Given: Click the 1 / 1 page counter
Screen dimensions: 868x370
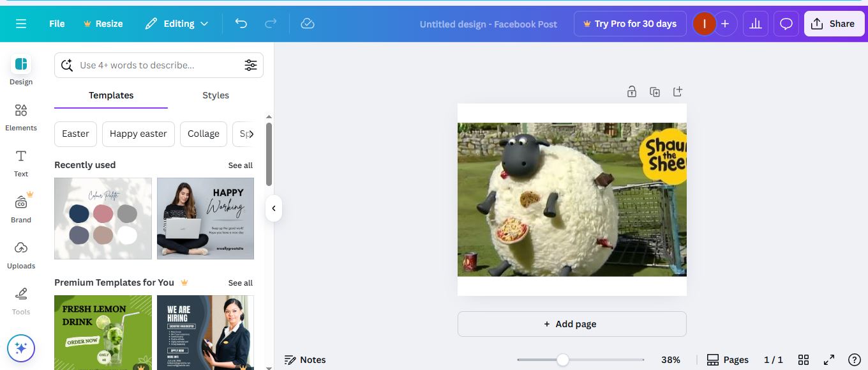Looking at the screenshot, I should point(774,360).
